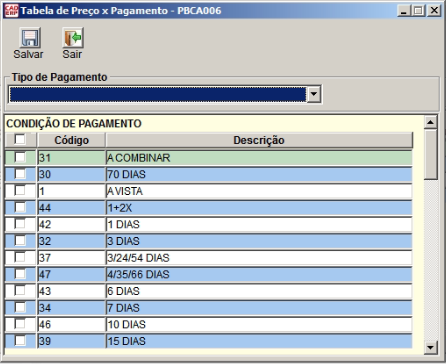Select the A VISTA description cell
Image resolution: width=446 pixels, height=364 pixels.
[x=259, y=191]
